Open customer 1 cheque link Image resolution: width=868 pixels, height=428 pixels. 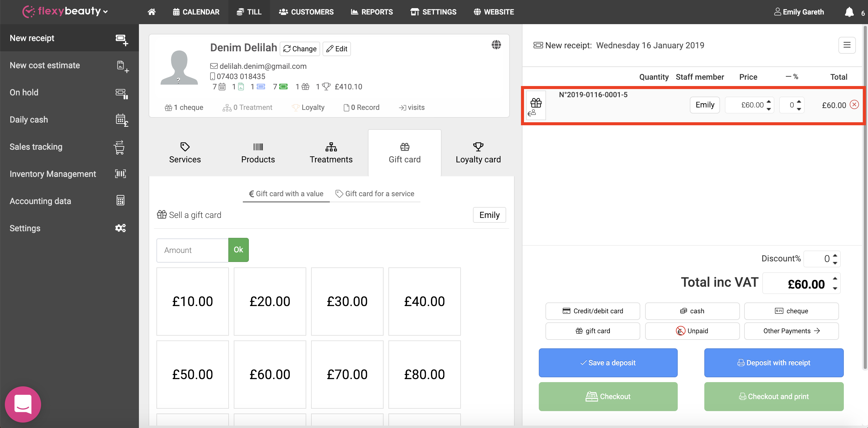(x=184, y=107)
